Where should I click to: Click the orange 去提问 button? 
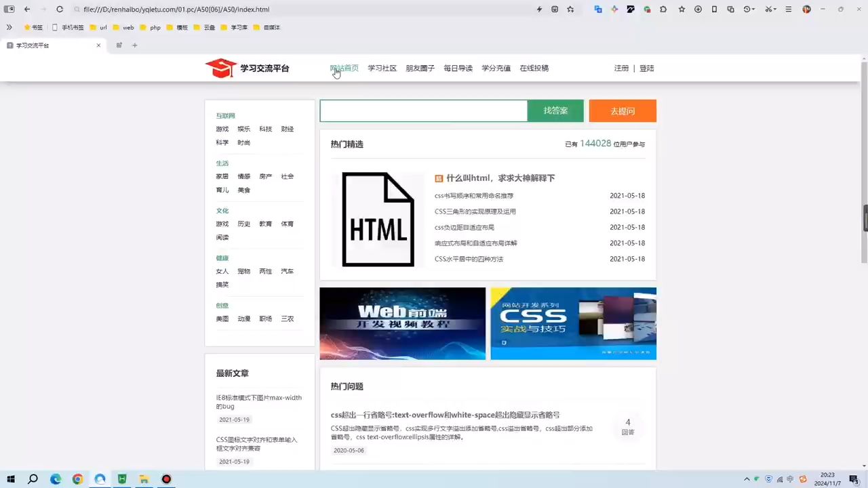(x=623, y=110)
